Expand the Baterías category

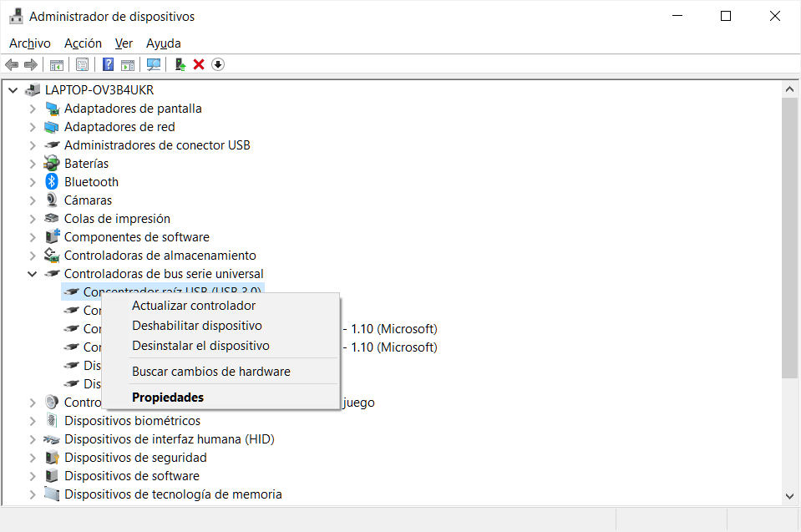point(33,164)
